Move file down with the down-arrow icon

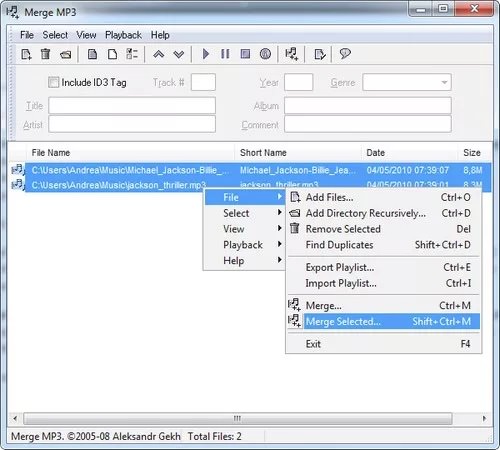(179, 54)
